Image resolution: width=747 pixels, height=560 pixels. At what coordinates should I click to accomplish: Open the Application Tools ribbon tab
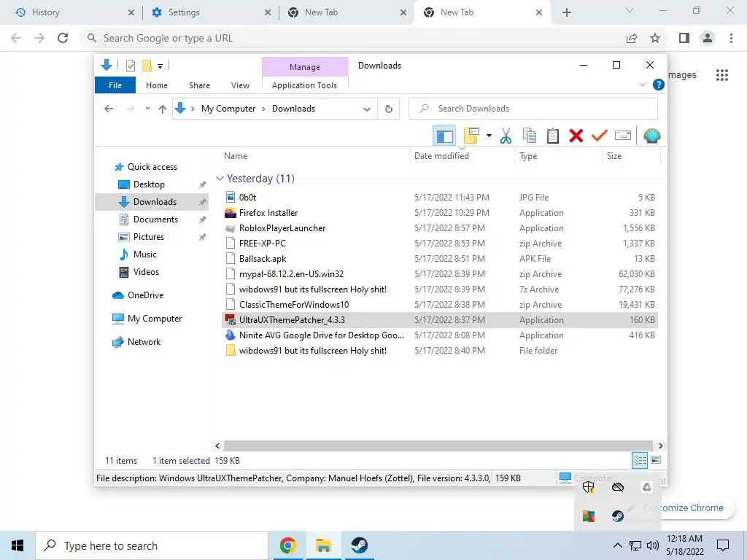(304, 85)
